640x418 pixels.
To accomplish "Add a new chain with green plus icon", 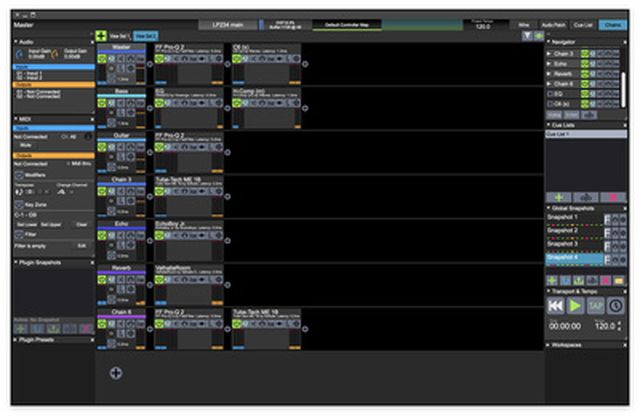I will [101, 36].
